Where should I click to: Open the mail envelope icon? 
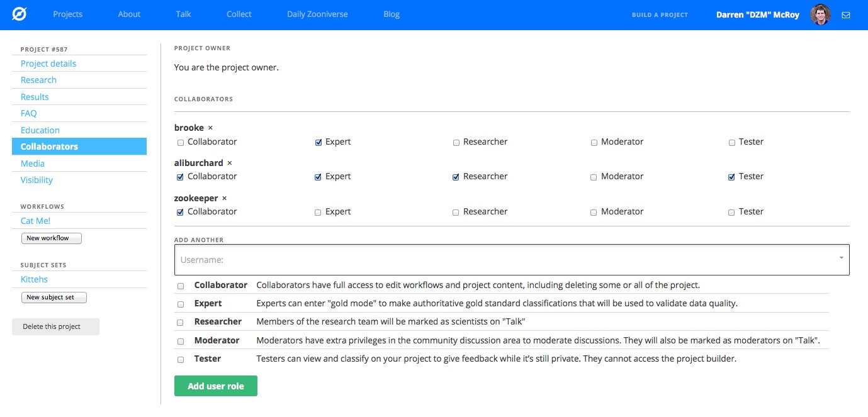pyautogui.click(x=846, y=14)
